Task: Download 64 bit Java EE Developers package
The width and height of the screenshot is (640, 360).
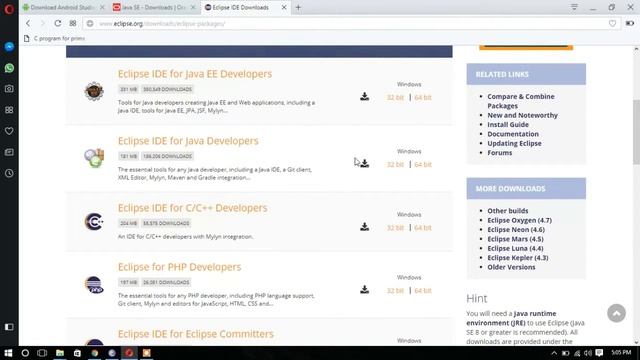Action: click(422, 98)
